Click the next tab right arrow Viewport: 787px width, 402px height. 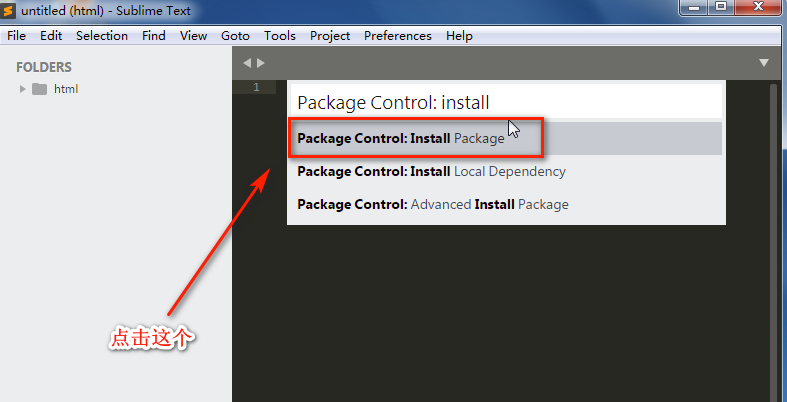[262, 63]
